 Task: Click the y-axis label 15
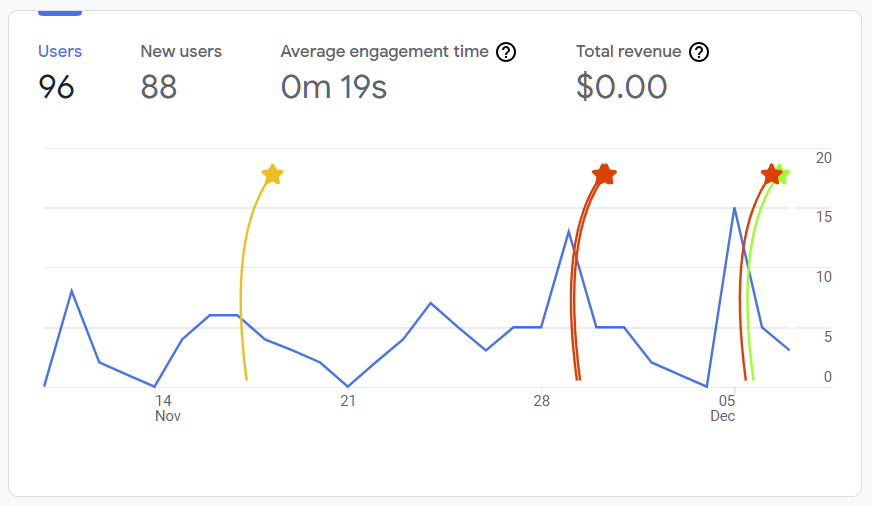pyautogui.click(x=824, y=217)
